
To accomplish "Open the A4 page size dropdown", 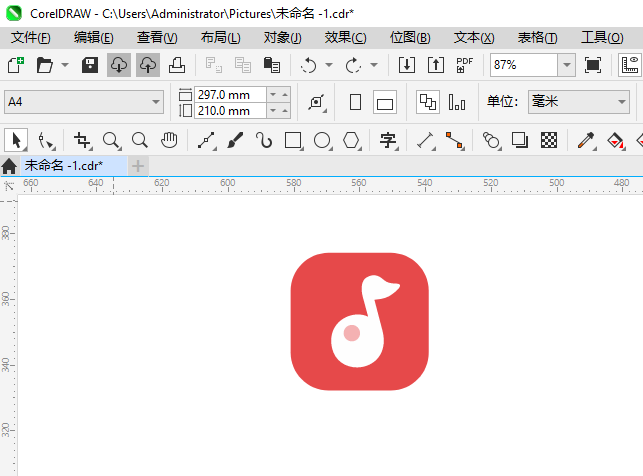I will 84,102.
